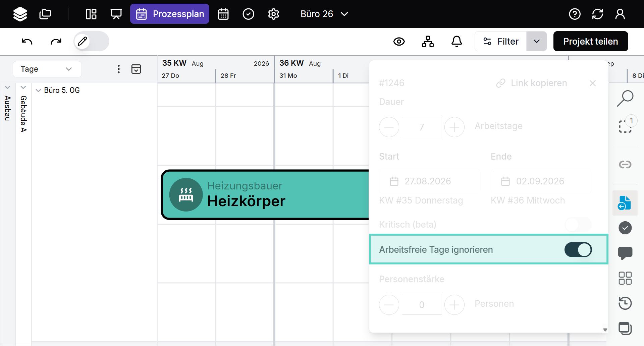Image resolution: width=644 pixels, height=346 pixels.
Task: Open the help question mark icon
Action: coord(575,14)
